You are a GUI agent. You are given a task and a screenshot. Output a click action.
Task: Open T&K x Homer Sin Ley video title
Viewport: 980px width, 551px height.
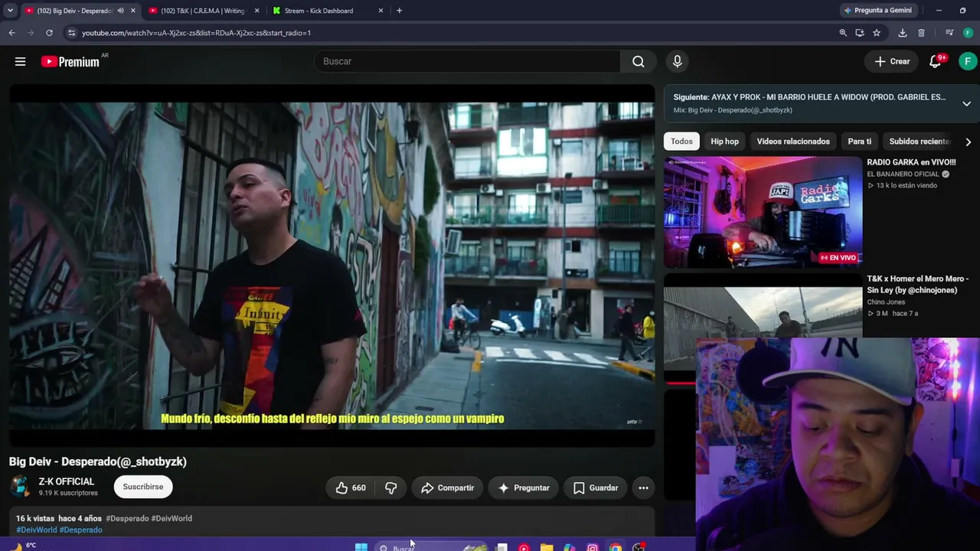point(918,284)
